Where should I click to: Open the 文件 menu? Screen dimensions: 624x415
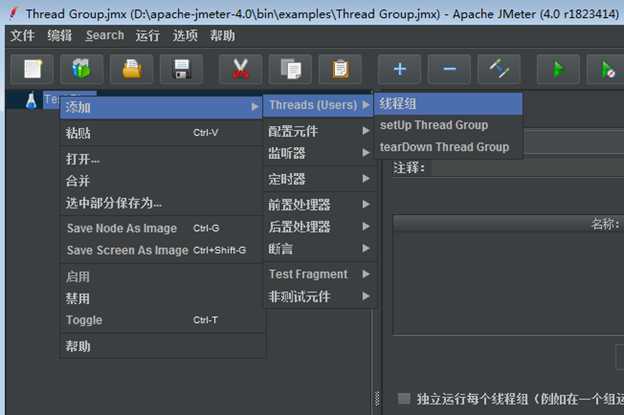[22, 36]
